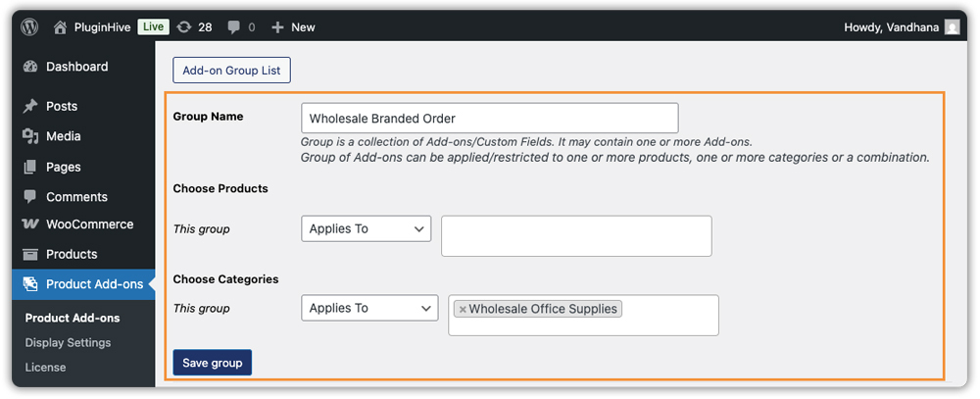
Task: Click the Choose Products selection box
Action: pyautogui.click(x=576, y=236)
